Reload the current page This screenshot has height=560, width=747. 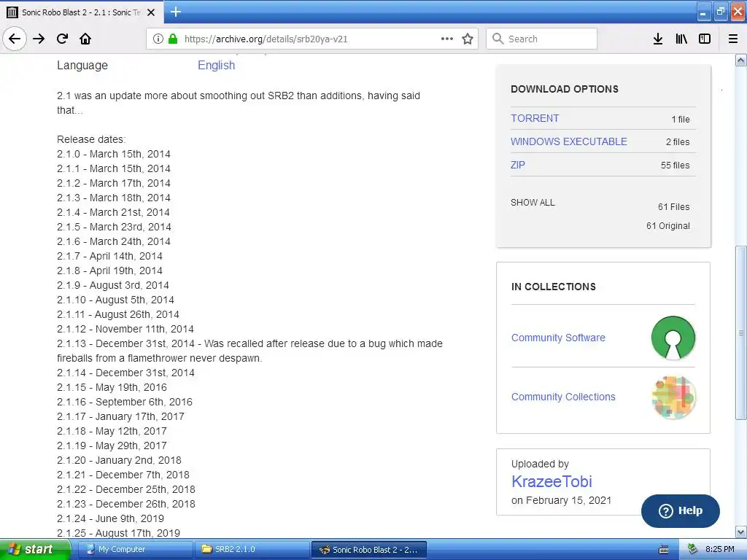pyautogui.click(x=62, y=39)
